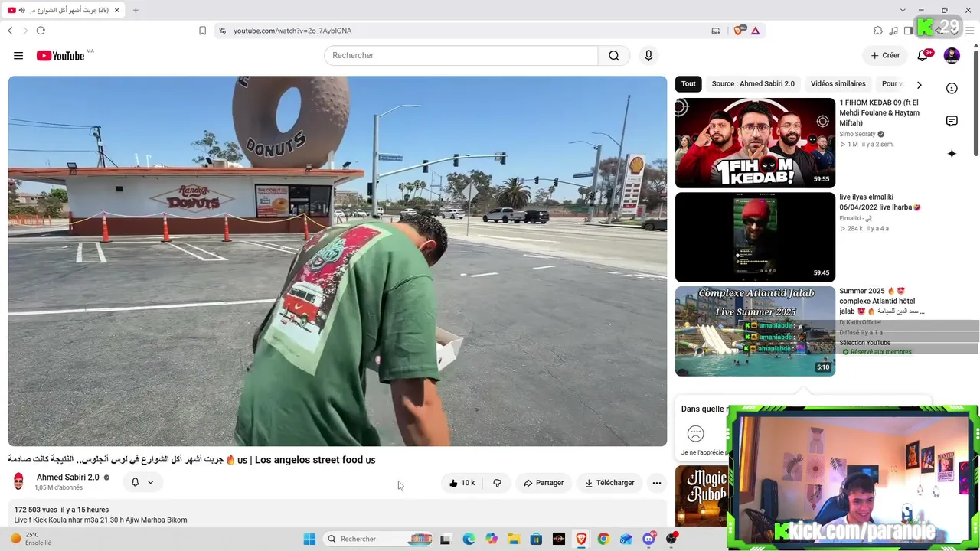Expand the notification options chevron

click(x=150, y=482)
